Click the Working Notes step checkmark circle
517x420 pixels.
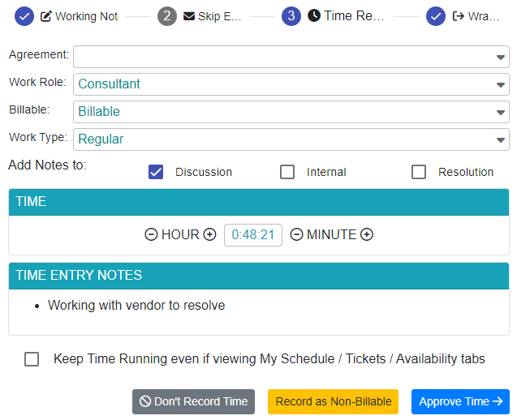(x=24, y=16)
